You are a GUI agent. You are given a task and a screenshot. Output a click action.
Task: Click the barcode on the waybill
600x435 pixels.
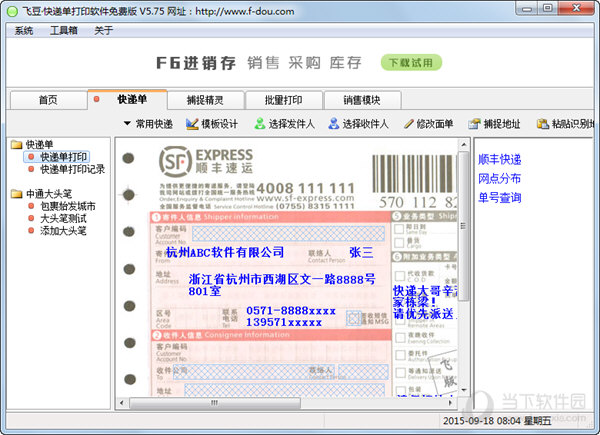(414, 174)
